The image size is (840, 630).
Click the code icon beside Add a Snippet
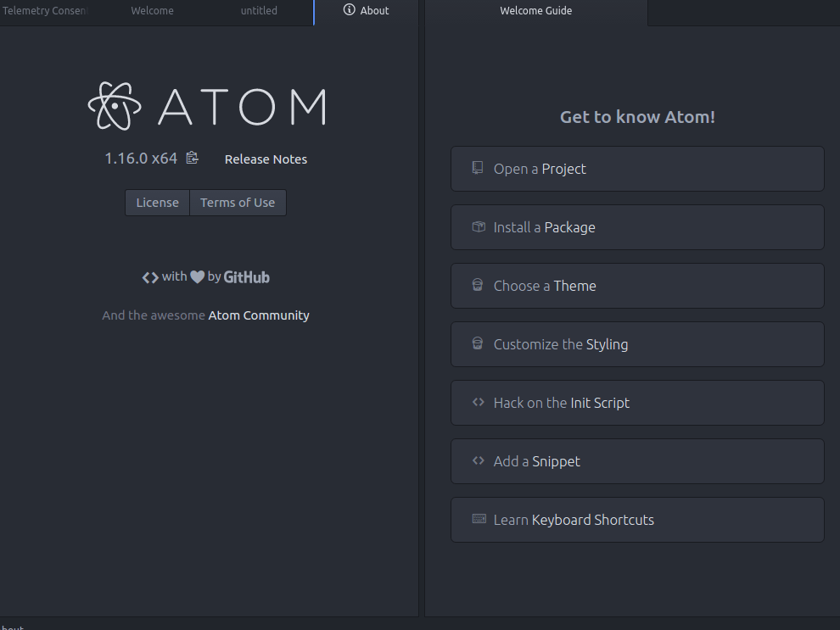[479, 460]
